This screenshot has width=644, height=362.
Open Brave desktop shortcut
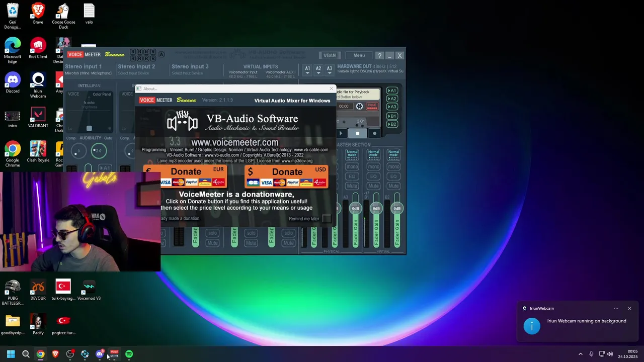(x=38, y=14)
